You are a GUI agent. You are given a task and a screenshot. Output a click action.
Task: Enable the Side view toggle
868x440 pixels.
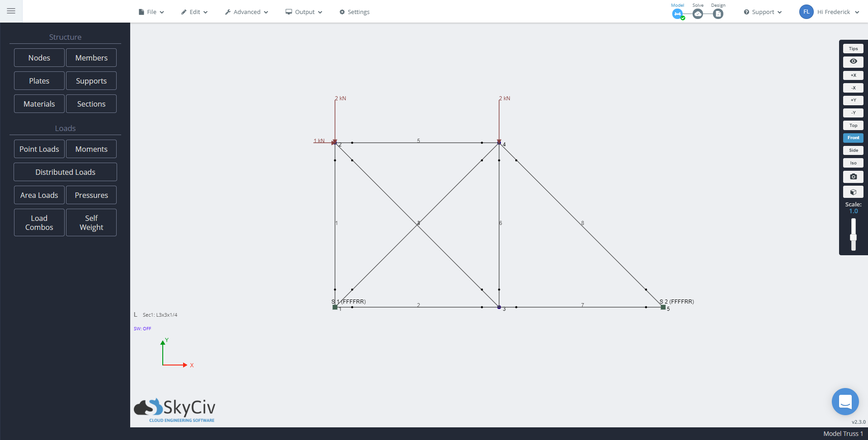click(853, 150)
